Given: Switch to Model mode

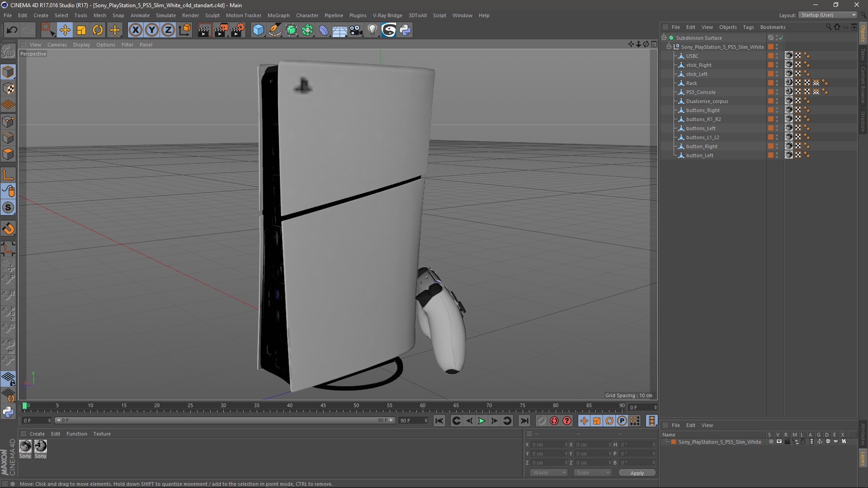Looking at the screenshot, I should click(x=8, y=72).
